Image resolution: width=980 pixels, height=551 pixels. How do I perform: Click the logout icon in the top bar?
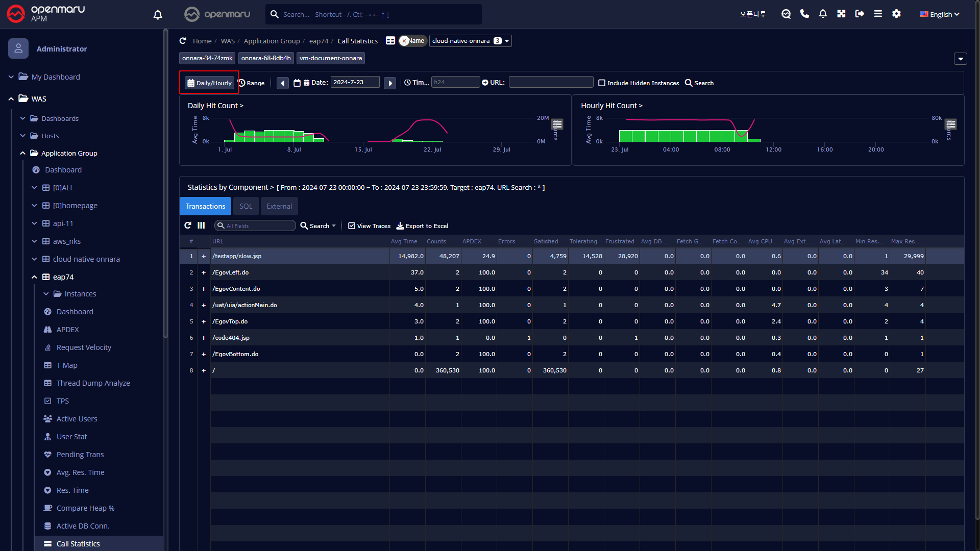pos(860,14)
